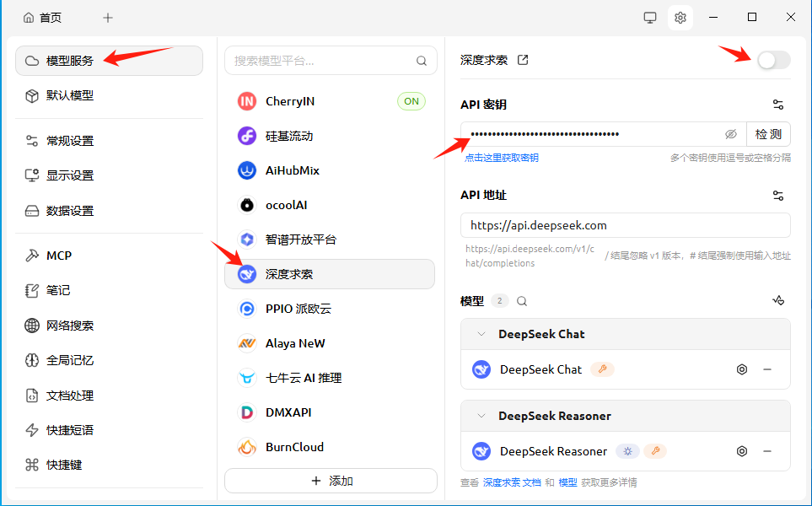Open 显示设置 from the sidebar menu
Screen dimensions: 812x506
(71, 177)
